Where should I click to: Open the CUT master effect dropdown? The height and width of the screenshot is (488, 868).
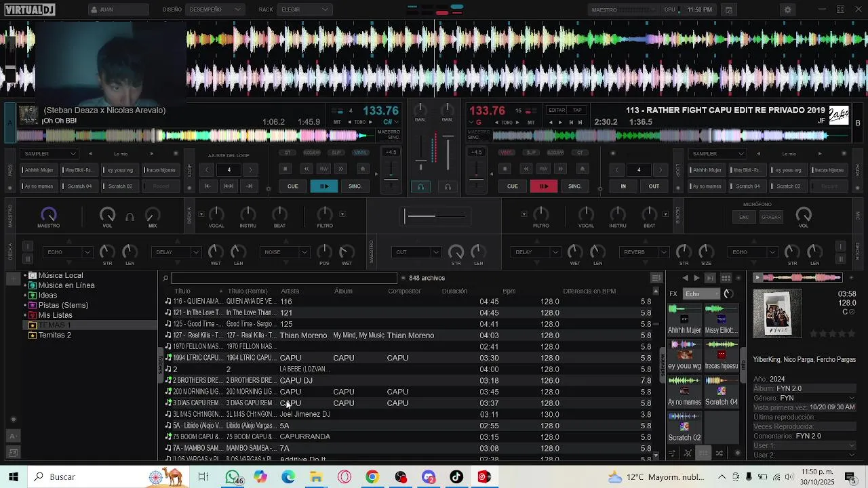click(416, 252)
